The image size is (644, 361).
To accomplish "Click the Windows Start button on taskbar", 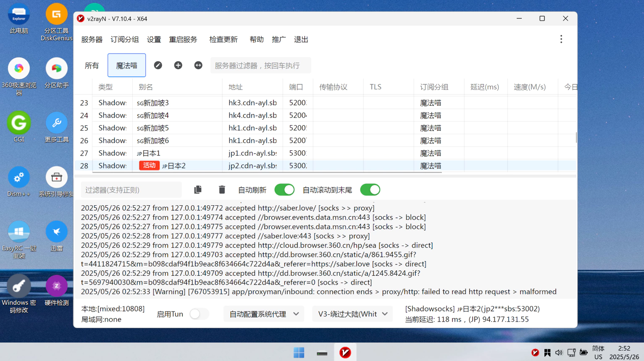I will (299, 353).
